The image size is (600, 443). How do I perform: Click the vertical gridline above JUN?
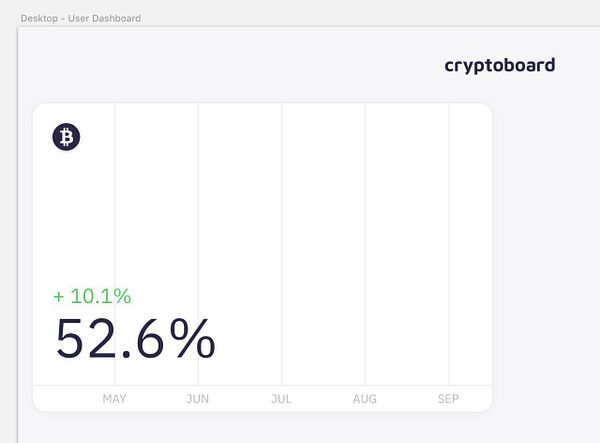click(198, 220)
